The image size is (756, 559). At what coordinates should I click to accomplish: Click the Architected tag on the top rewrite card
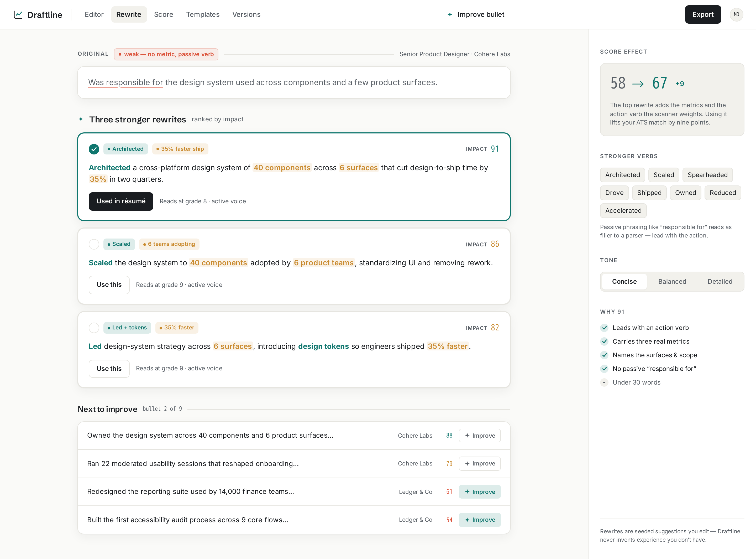125,149
